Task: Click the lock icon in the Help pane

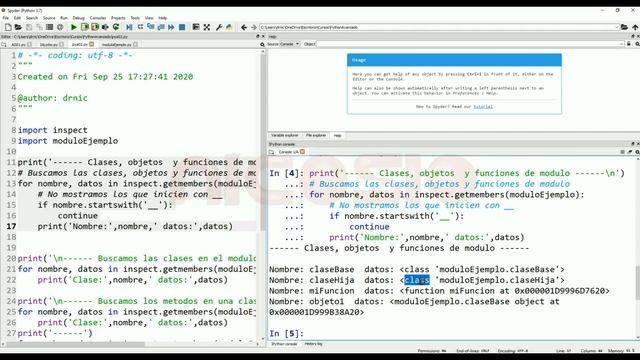Action: point(629,44)
